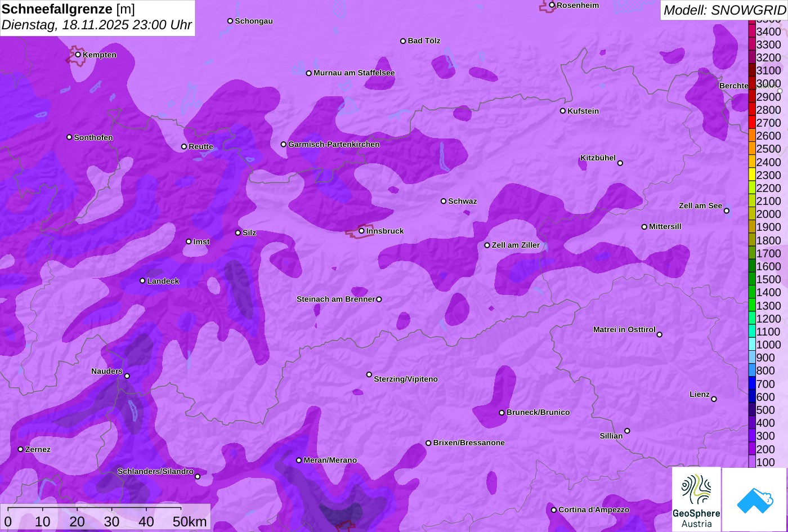Click the Nauders marker dot

tap(127, 376)
